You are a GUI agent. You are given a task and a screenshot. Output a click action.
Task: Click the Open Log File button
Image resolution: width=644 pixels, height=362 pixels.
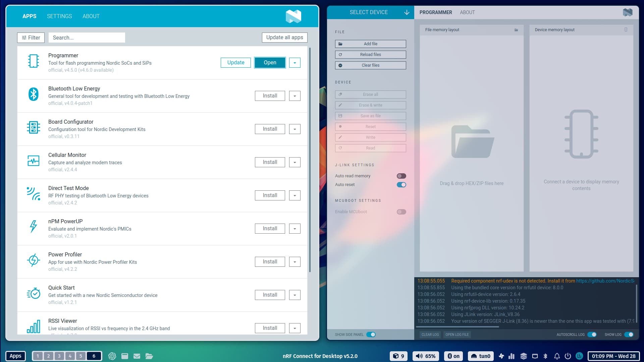tap(457, 335)
